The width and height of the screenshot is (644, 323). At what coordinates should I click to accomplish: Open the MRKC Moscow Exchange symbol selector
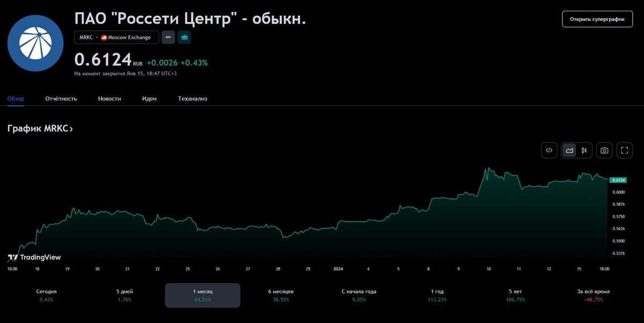(116, 37)
